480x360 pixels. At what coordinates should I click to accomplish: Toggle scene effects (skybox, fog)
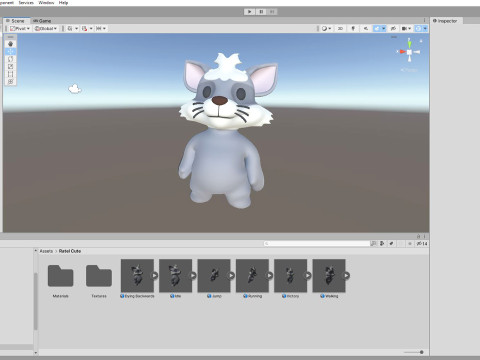pos(377,29)
